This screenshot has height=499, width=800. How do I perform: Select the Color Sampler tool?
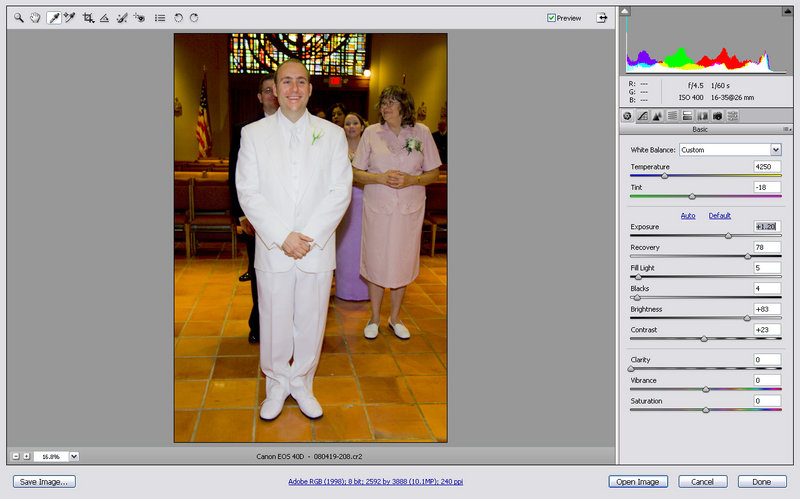coord(69,18)
